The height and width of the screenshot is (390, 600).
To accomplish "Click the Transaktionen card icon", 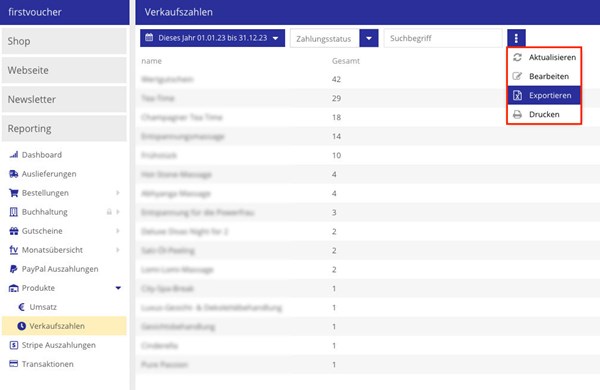I will pyautogui.click(x=14, y=364).
